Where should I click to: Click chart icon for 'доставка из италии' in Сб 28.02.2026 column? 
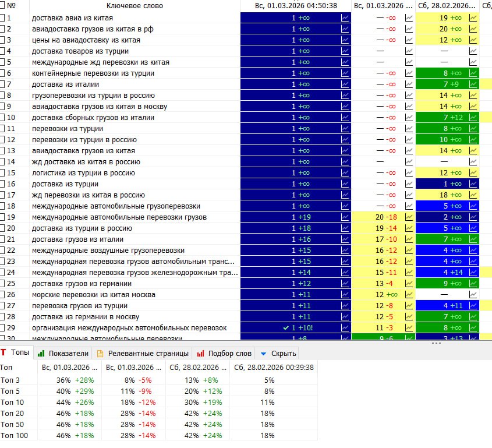click(x=473, y=84)
